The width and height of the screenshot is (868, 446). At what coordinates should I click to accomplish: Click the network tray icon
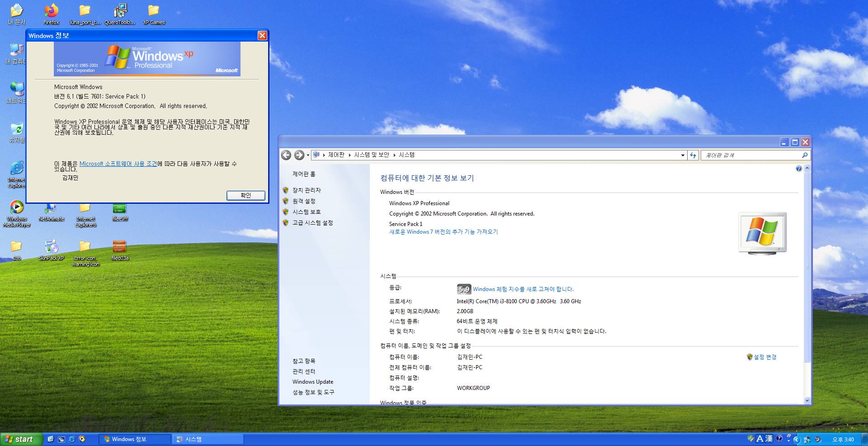[807, 439]
